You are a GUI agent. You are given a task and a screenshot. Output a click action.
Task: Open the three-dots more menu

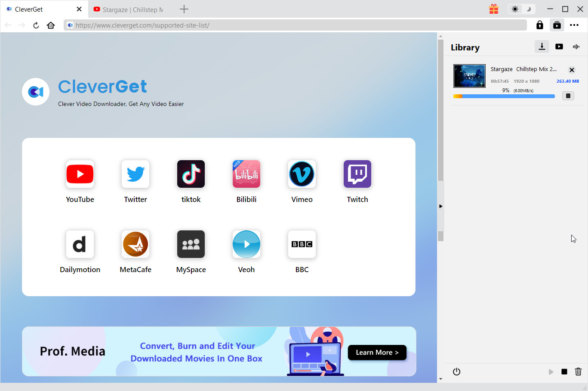[x=574, y=25]
